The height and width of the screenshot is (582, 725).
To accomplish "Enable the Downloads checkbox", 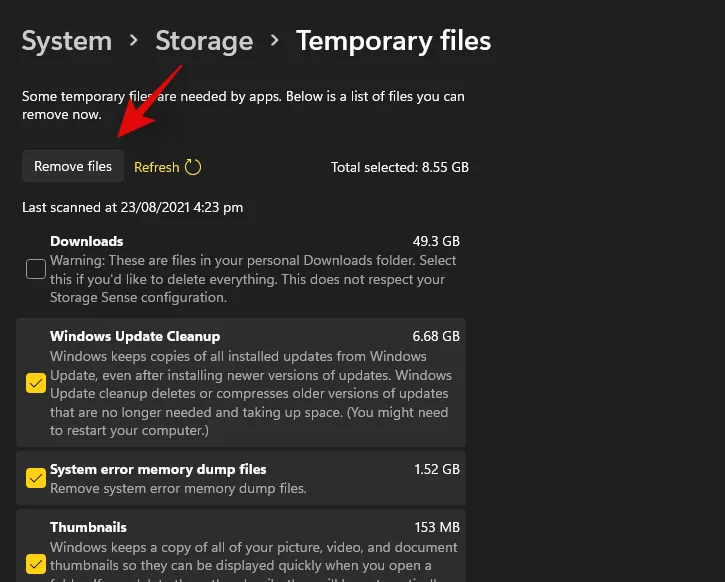I will point(36,268).
